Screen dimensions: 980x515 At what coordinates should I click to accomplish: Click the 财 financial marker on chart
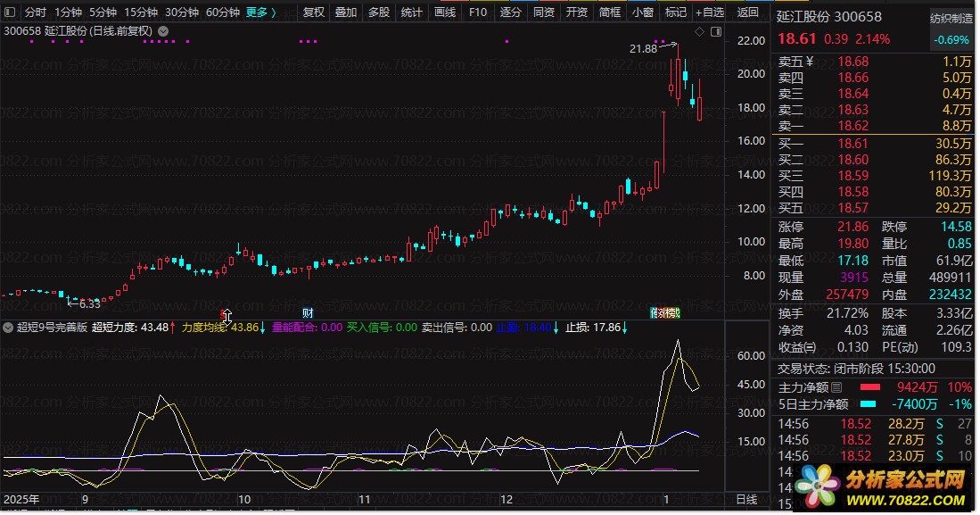tap(308, 313)
